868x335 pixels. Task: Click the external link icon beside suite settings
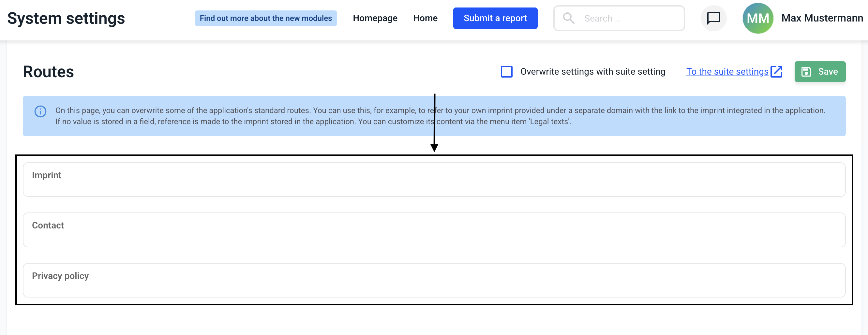pyautogui.click(x=776, y=72)
